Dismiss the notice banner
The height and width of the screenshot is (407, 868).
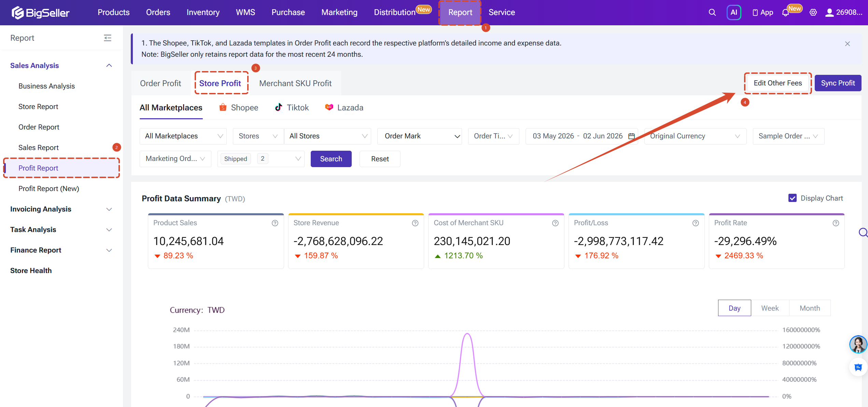click(x=848, y=44)
